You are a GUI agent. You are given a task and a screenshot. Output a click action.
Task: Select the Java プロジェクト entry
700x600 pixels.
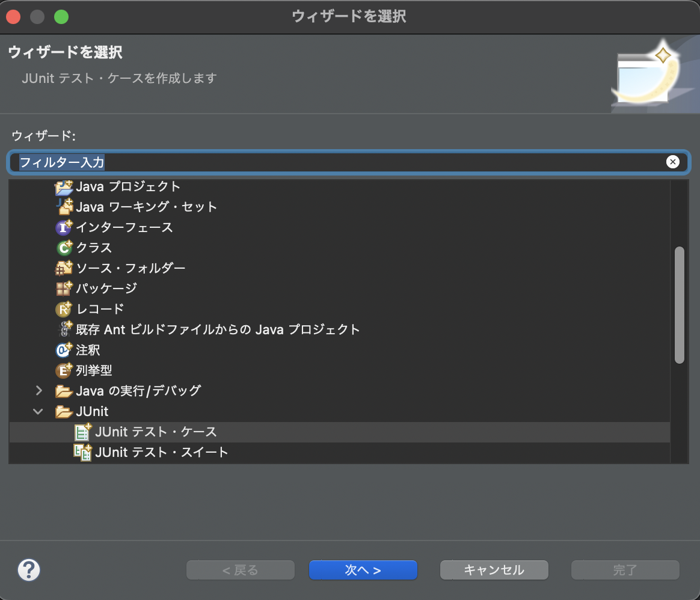(x=128, y=186)
